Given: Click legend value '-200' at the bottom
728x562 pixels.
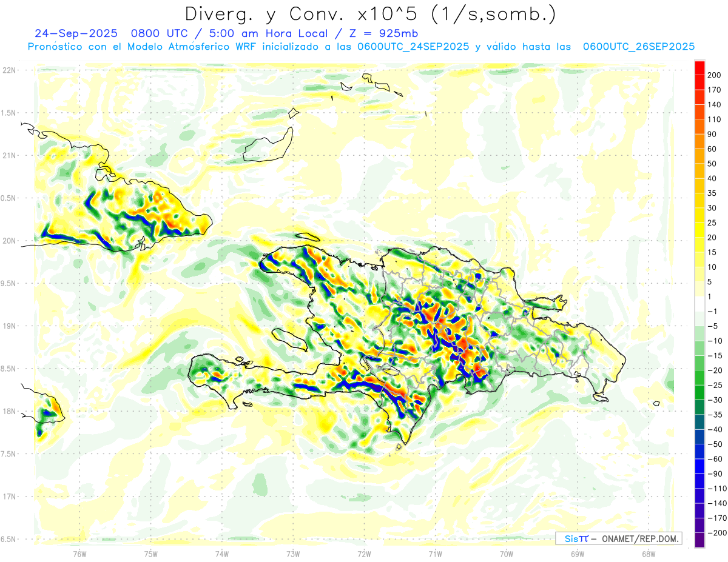Looking at the screenshot, I should pos(717,532).
